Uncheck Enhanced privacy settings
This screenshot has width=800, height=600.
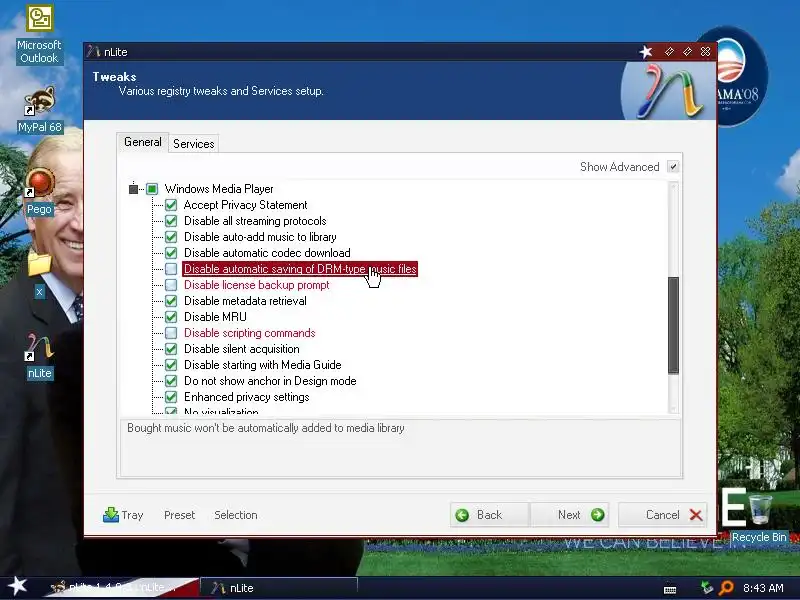[x=171, y=397]
